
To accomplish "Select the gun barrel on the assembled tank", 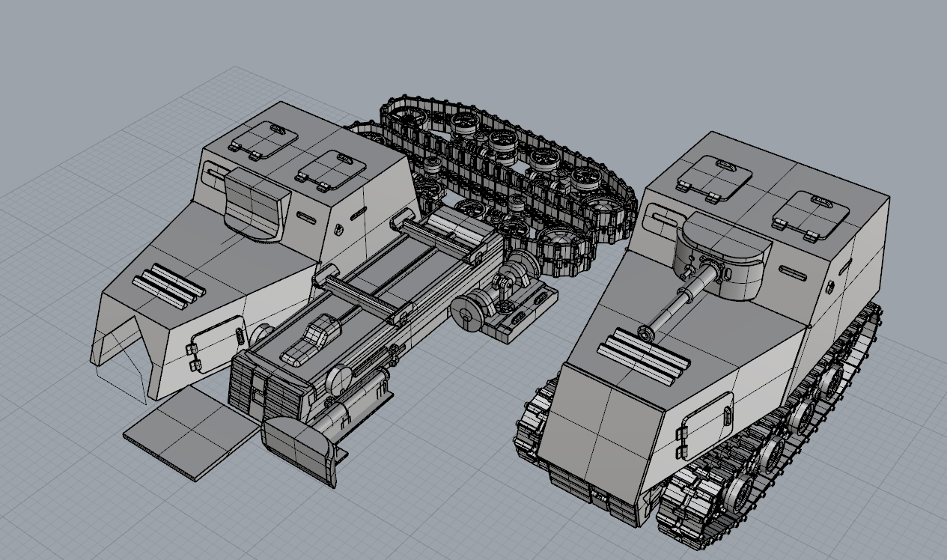I will [x=680, y=302].
